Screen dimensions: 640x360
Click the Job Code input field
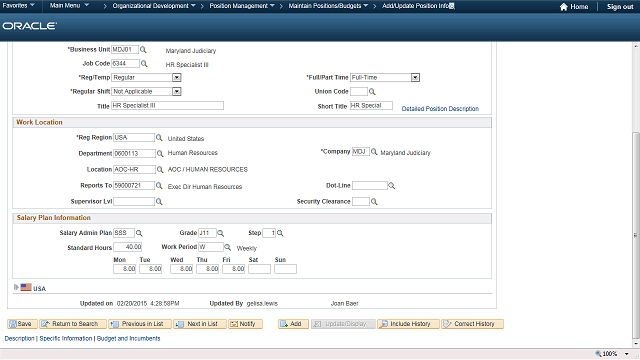click(125, 64)
